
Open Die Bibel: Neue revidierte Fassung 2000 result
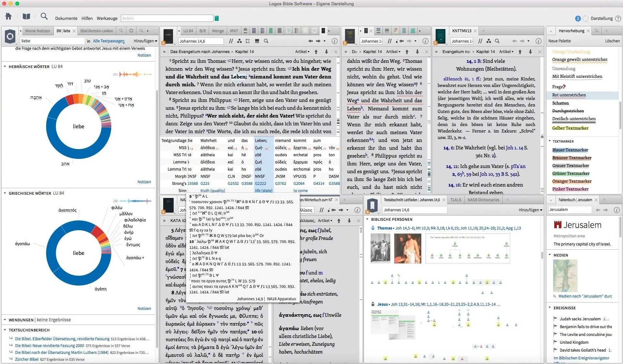tap(50, 346)
